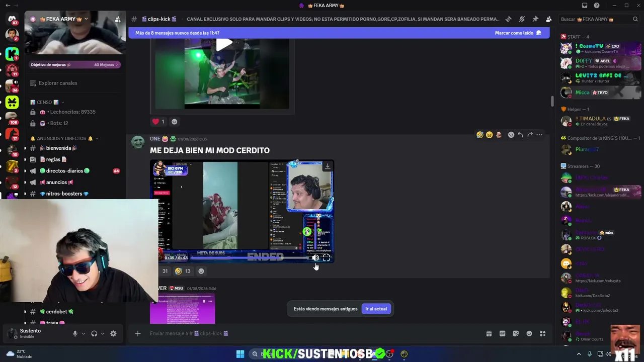Expand the arrow beside directos-diarios channel

coord(25,171)
